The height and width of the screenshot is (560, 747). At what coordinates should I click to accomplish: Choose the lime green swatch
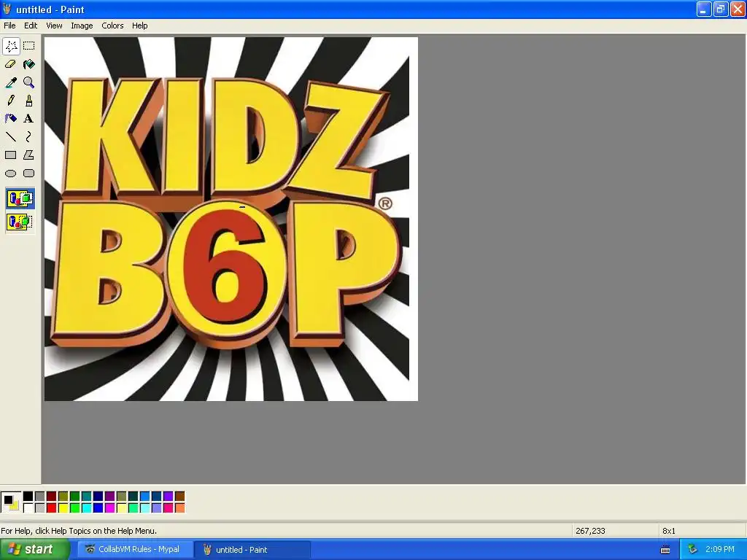75,508
